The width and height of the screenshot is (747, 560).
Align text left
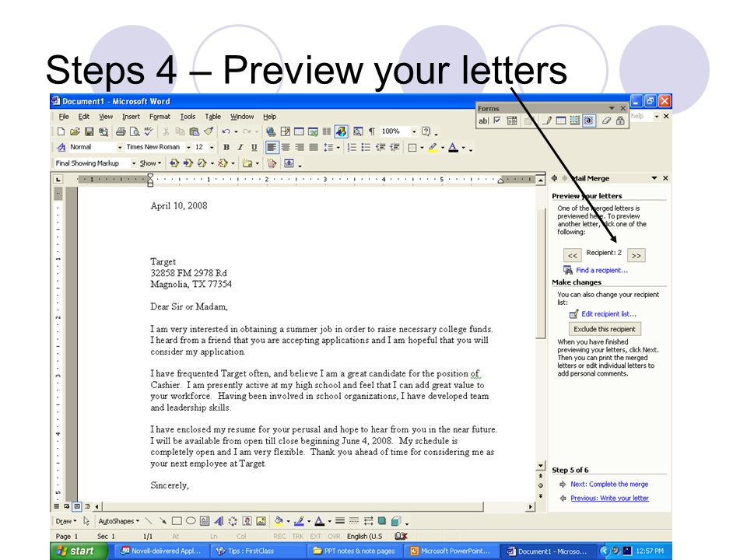(272, 148)
